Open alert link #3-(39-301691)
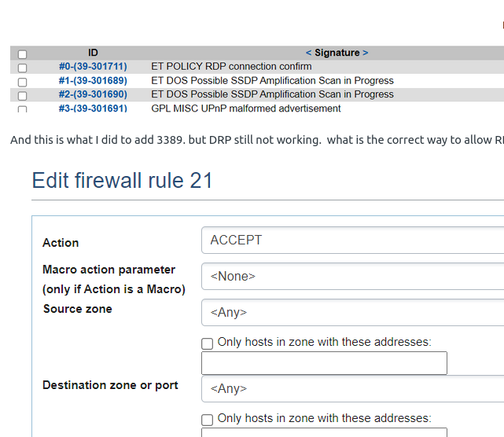 pyautogui.click(x=93, y=108)
